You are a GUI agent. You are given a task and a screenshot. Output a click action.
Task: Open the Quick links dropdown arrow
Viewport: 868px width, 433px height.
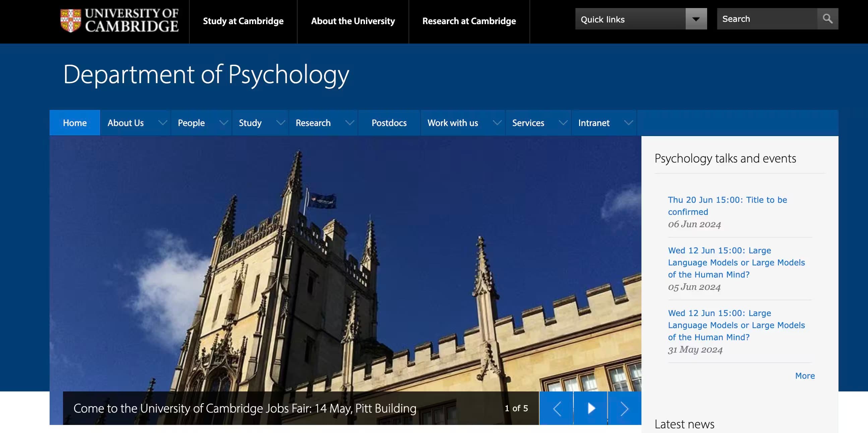(x=696, y=19)
